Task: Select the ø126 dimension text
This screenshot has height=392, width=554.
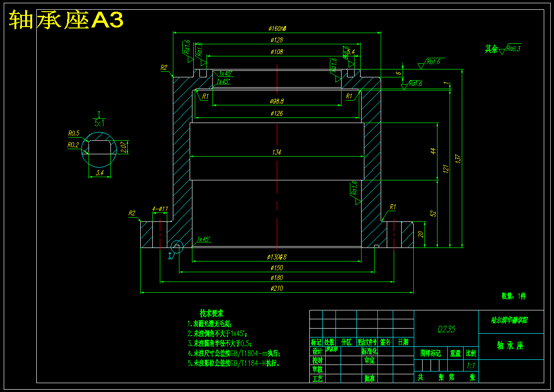Action: 277,113
